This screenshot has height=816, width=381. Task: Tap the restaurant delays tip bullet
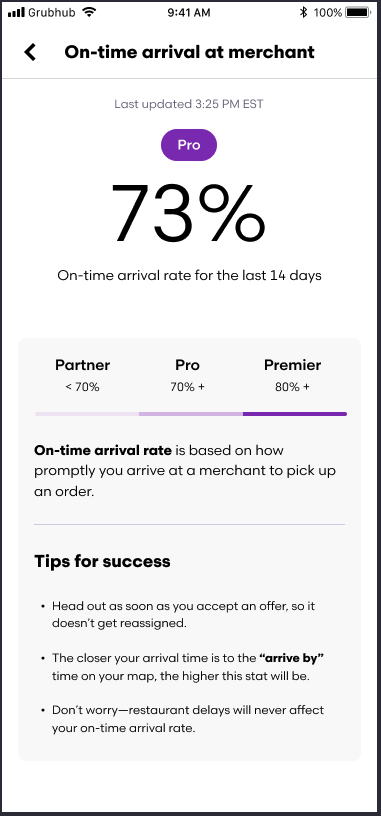pyautogui.click(x=184, y=719)
